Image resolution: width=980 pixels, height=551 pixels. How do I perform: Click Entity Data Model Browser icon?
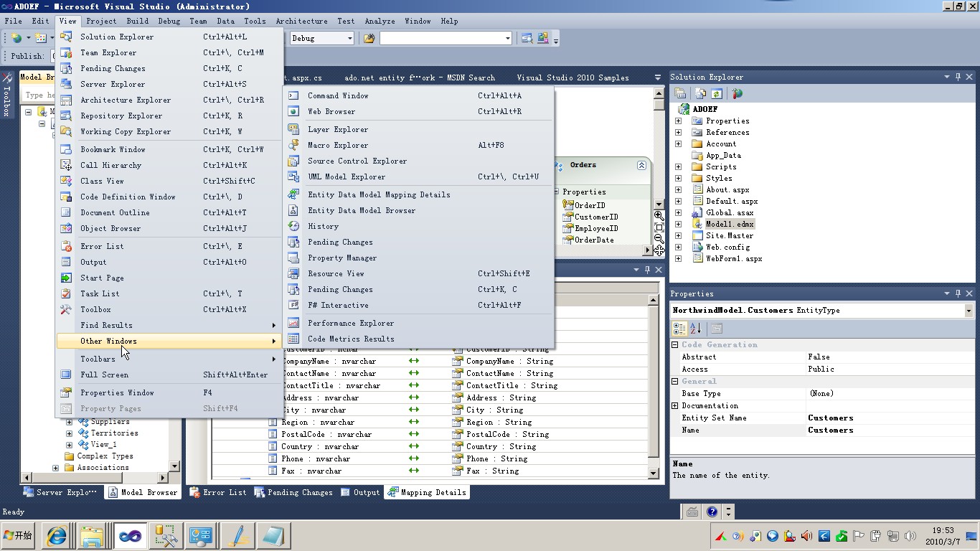(x=293, y=210)
